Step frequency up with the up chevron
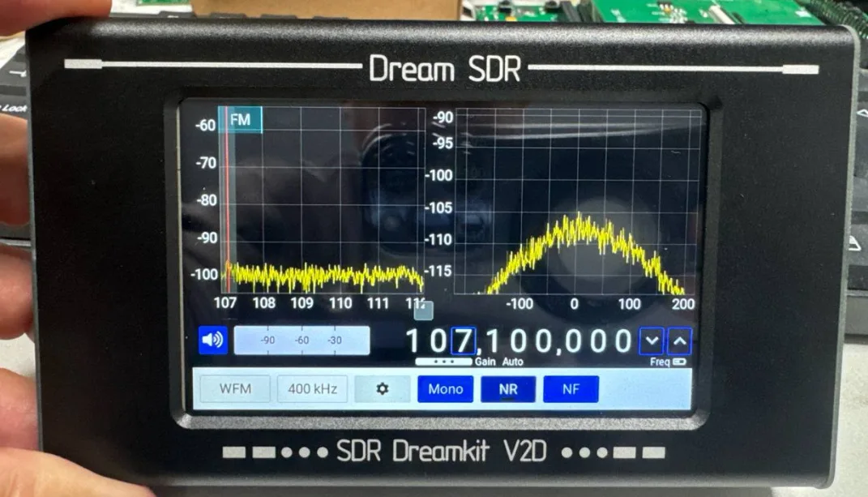 (680, 341)
